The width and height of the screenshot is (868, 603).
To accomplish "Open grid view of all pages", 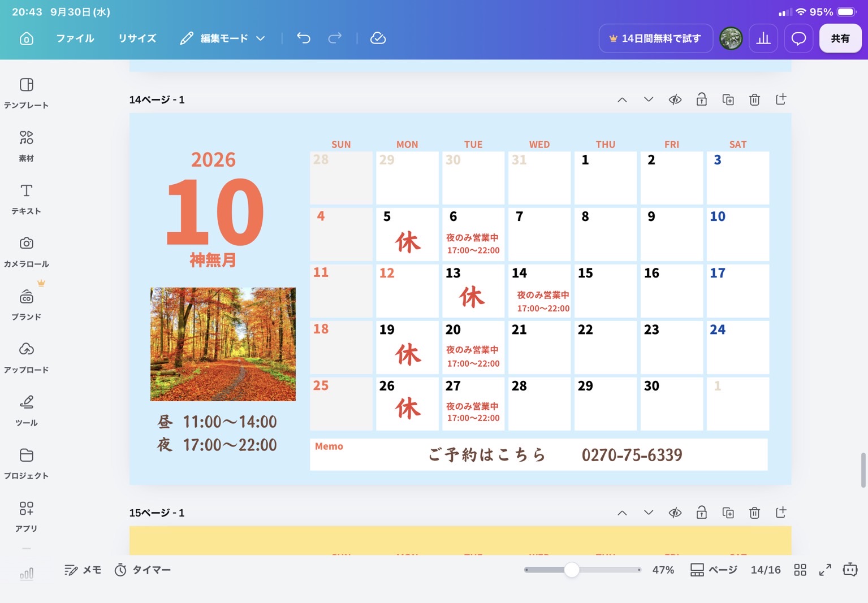I will tap(800, 570).
